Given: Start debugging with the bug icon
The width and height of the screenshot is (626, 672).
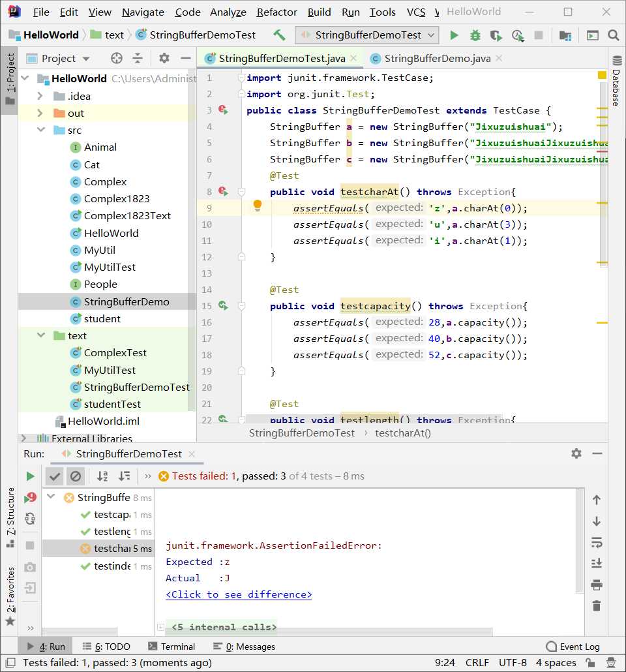Looking at the screenshot, I should click(475, 35).
